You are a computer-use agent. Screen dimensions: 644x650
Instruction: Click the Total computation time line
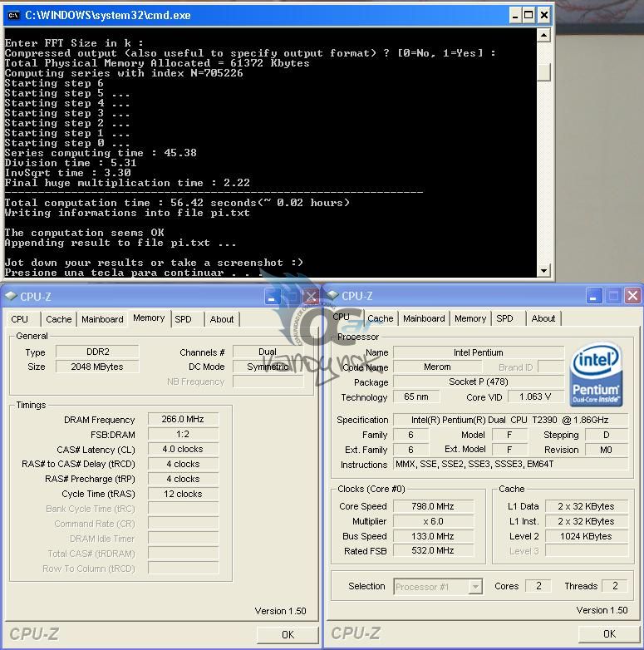[x=177, y=203]
